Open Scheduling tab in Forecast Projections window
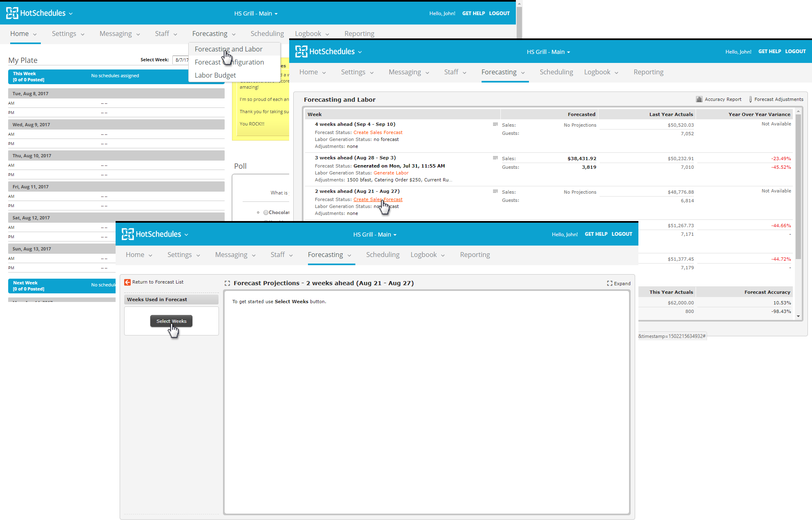Image resolution: width=812 pixels, height=523 pixels. 383,255
